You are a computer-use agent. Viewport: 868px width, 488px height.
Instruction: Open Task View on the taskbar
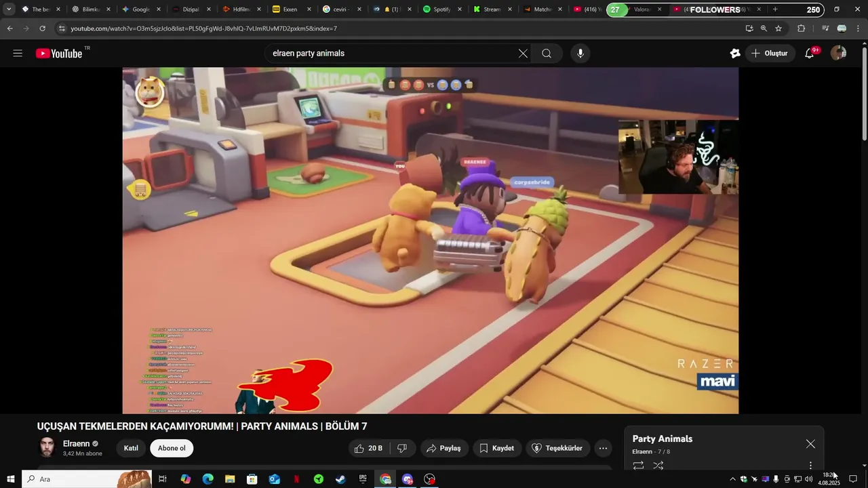click(x=163, y=479)
